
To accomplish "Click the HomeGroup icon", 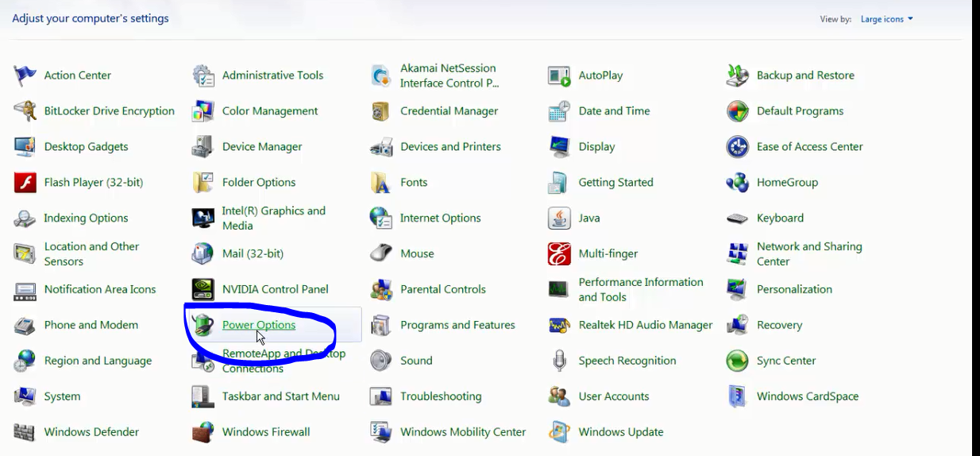I will point(738,183).
